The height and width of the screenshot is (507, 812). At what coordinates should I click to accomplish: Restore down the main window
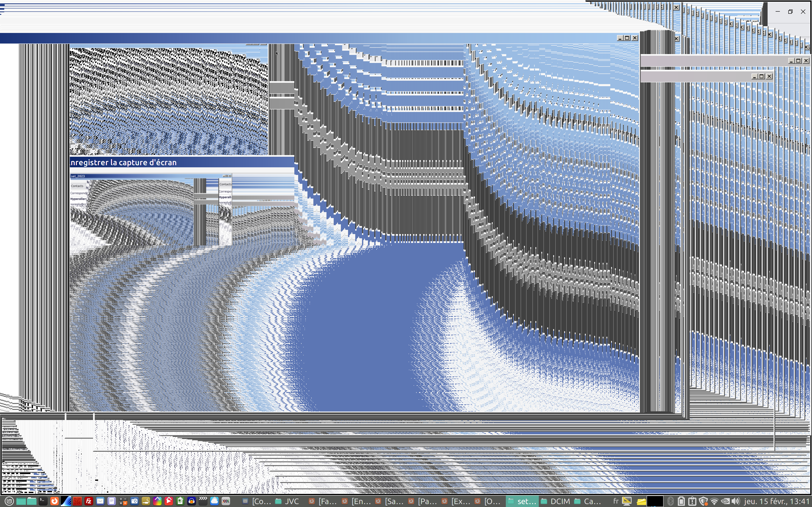[790, 11]
